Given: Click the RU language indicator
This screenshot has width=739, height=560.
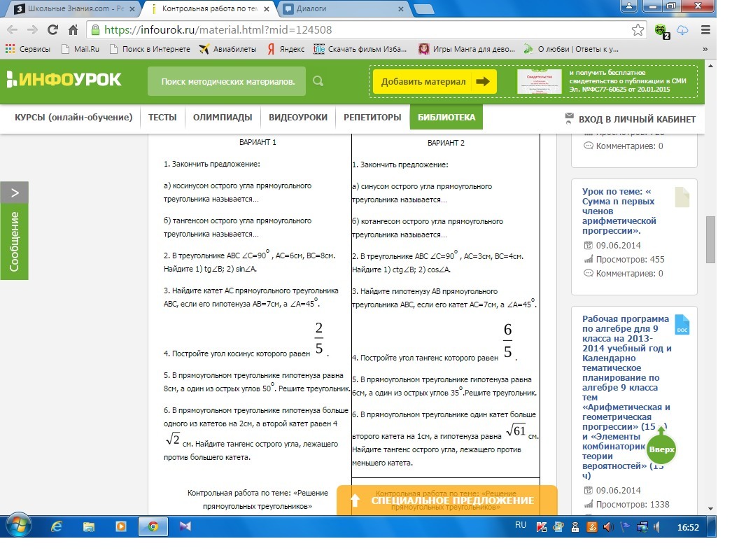Looking at the screenshot, I should (x=521, y=525).
